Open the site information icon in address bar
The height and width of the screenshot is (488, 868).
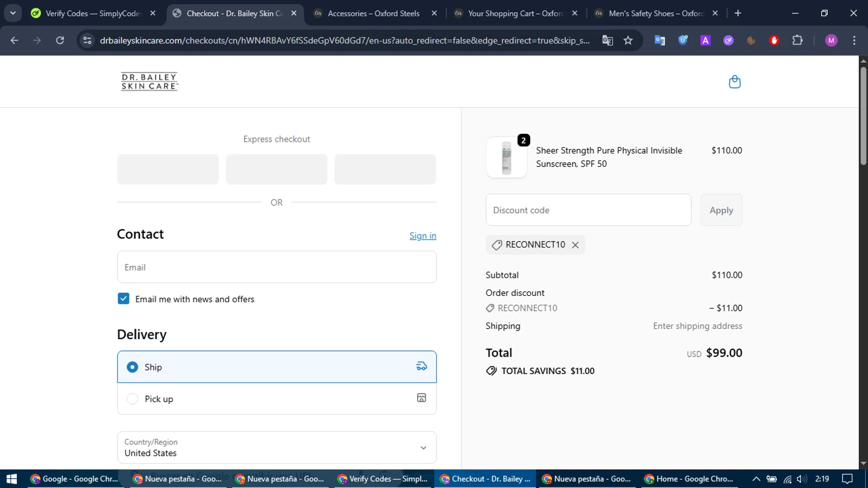[x=87, y=41]
